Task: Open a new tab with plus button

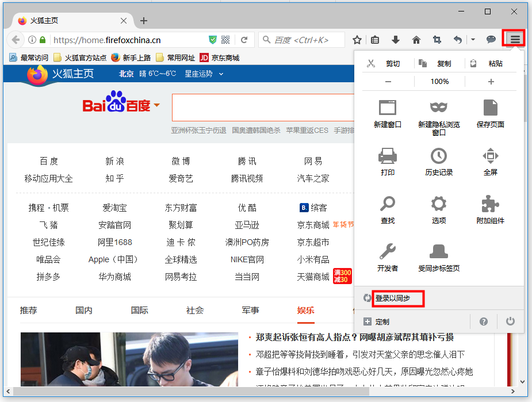Action: [x=144, y=21]
